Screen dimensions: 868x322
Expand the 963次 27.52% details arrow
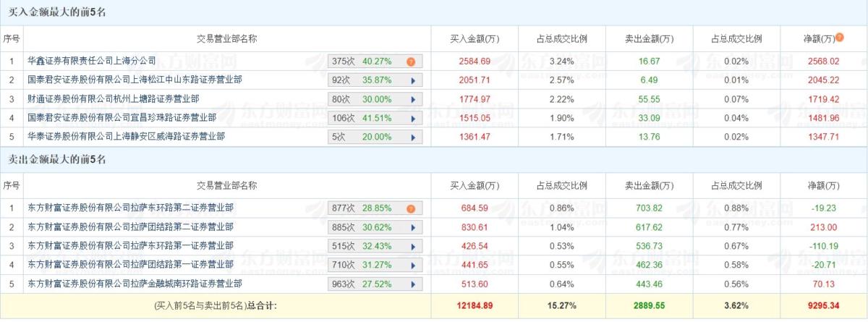point(413,284)
